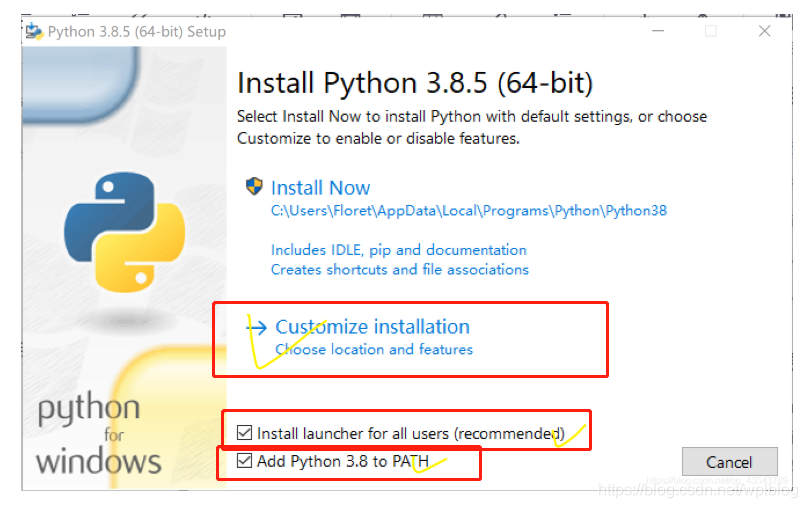Click the shield icon beside Install Now
The width and height of the screenshot is (807, 508).
(x=254, y=186)
